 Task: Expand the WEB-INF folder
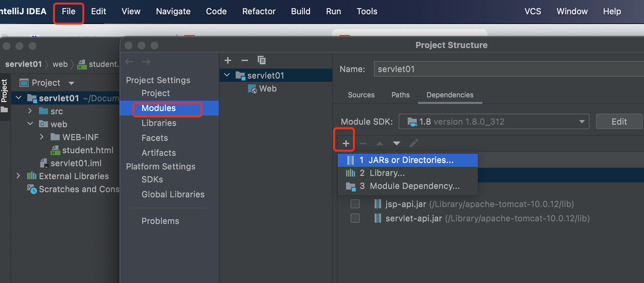point(42,137)
